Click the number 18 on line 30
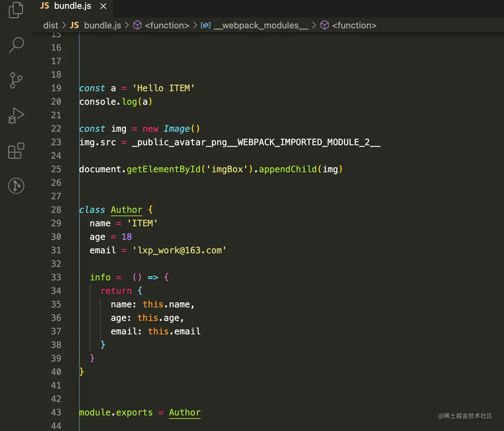 (127, 237)
